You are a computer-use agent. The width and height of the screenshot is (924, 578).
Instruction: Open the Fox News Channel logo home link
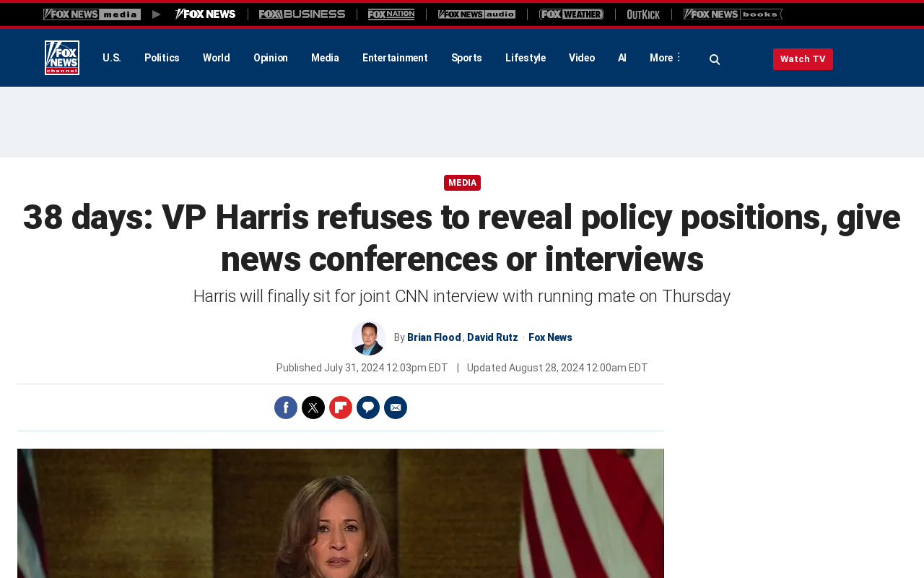[62, 58]
